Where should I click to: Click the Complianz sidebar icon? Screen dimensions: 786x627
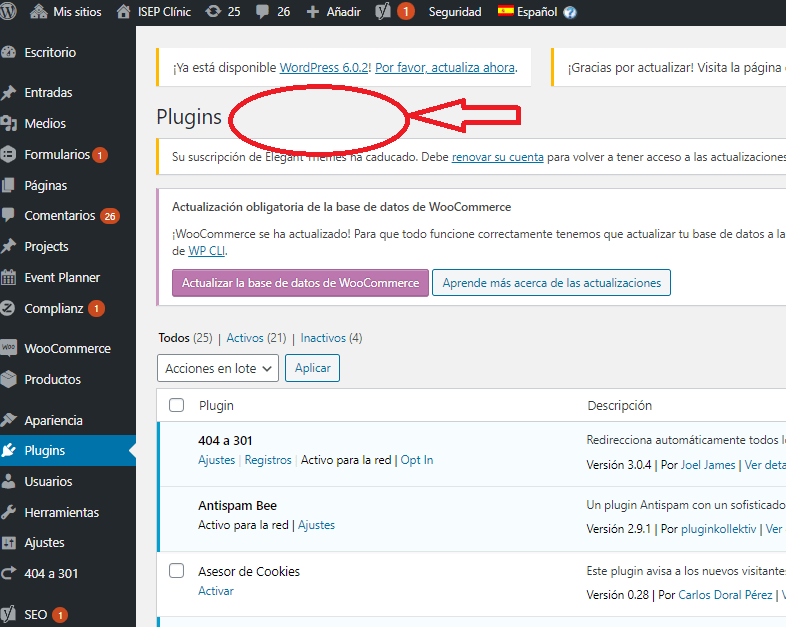click(8, 308)
